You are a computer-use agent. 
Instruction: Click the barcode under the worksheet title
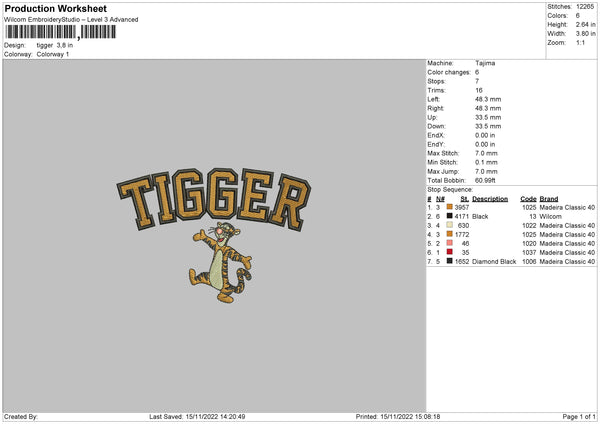(60, 32)
